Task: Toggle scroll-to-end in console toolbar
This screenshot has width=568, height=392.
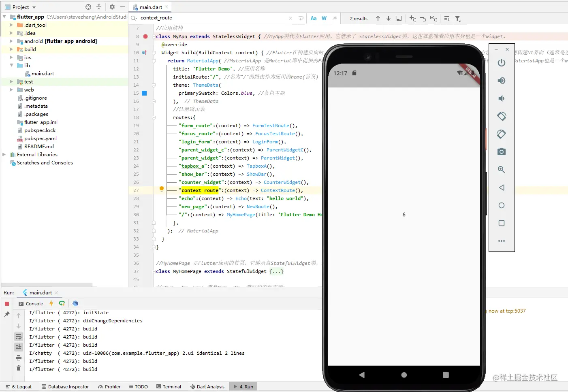Action: (x=19, y=347)
